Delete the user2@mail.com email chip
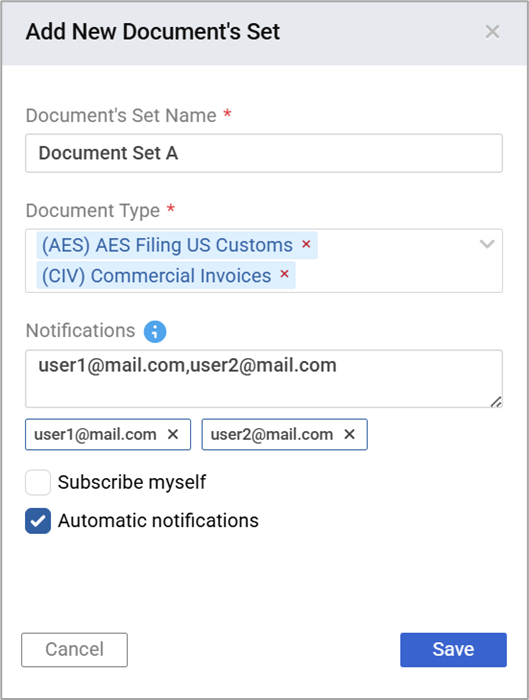The image size is (529, 700). [x=350, y=434]
